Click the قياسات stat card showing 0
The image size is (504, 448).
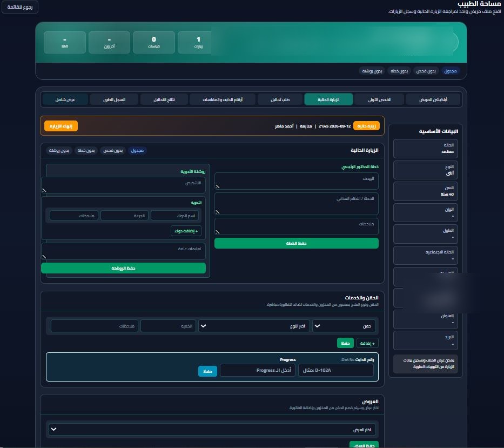pyautogui.click(x=154, y=42)
